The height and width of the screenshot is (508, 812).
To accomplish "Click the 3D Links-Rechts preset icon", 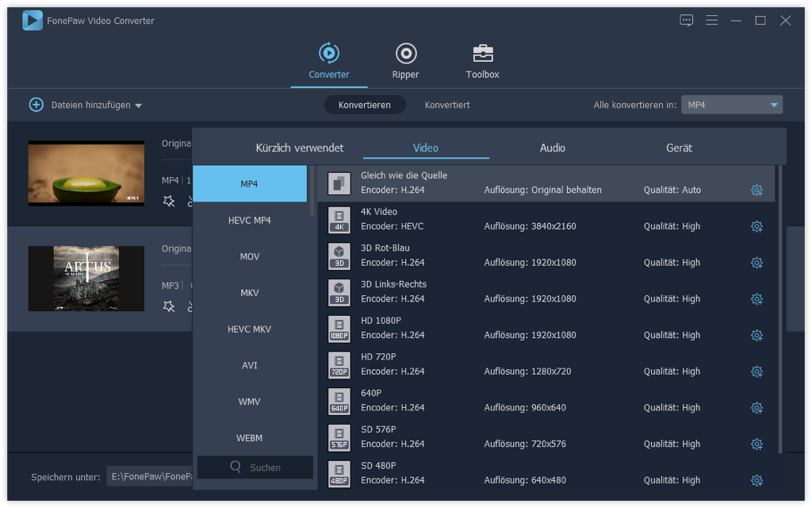I will (x=339, y=292).
